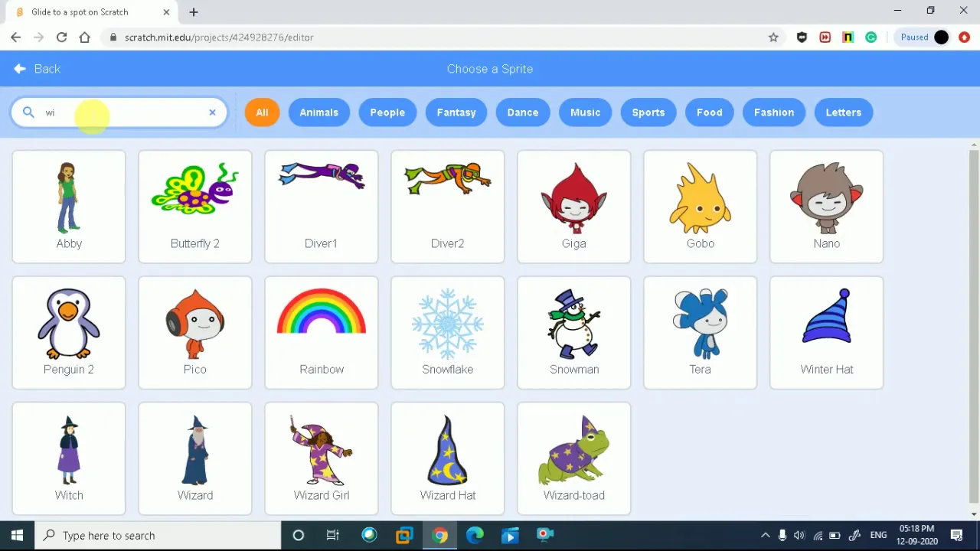Open the Windows Start menu

[17, 536]
